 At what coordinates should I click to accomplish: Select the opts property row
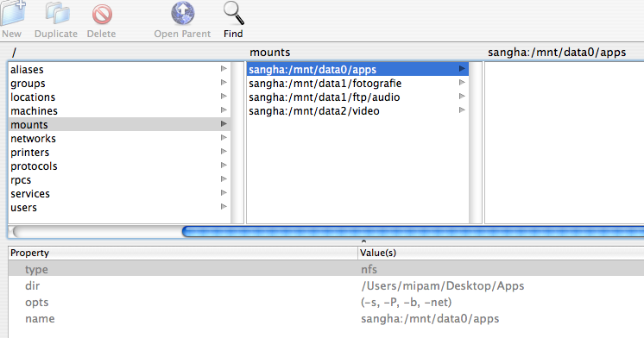coord(326,303)
